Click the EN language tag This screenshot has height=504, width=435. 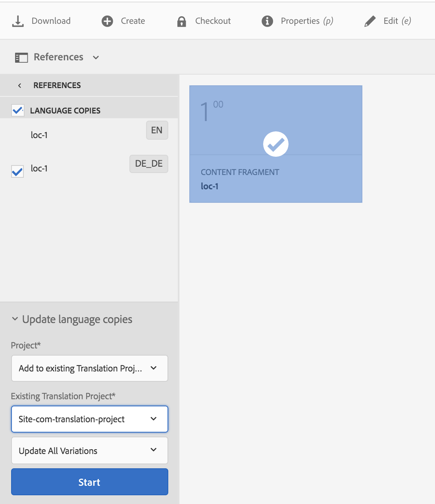tap(157, 130)
